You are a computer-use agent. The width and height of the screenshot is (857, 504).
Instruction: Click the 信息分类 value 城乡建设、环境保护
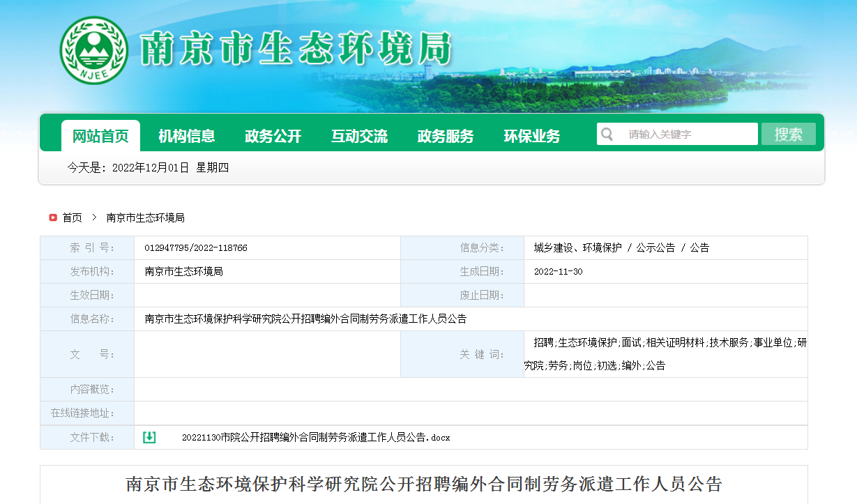578,247
